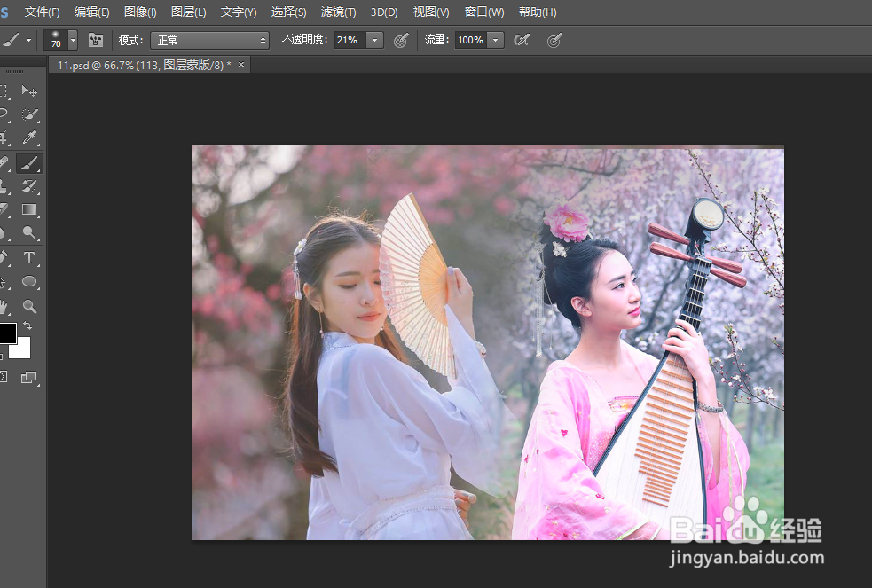
Task: Open the 流量 slider arrow
Action: (x=495, y=40)
